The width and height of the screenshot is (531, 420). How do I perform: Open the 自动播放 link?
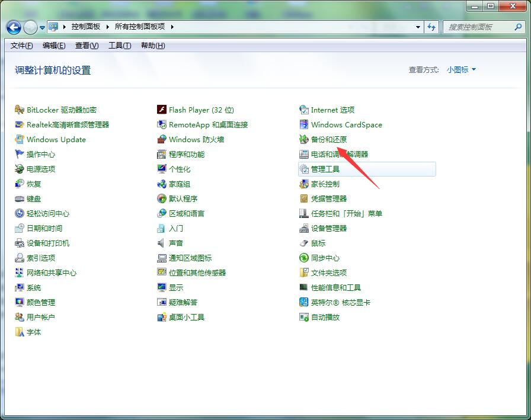click(x=325, y=317)
